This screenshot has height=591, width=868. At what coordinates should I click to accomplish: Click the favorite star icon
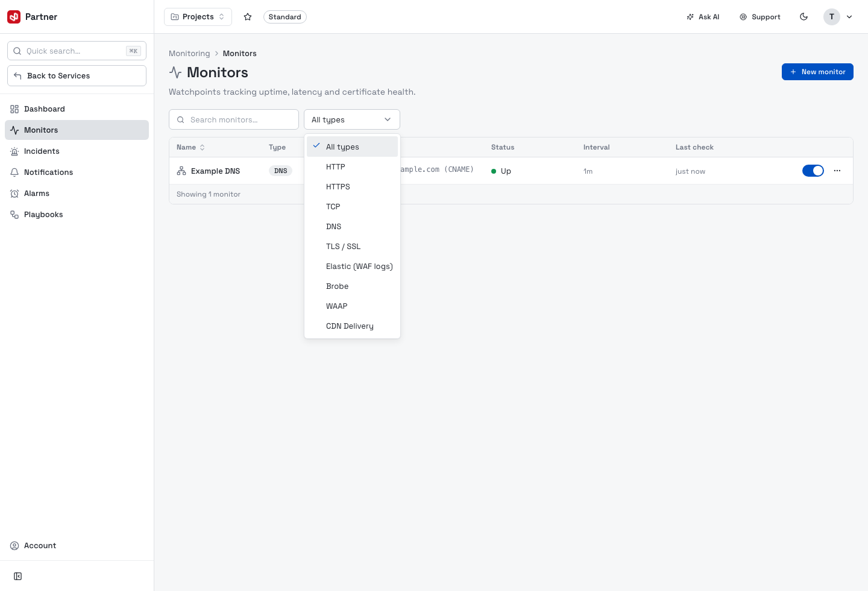click(248, 17)
